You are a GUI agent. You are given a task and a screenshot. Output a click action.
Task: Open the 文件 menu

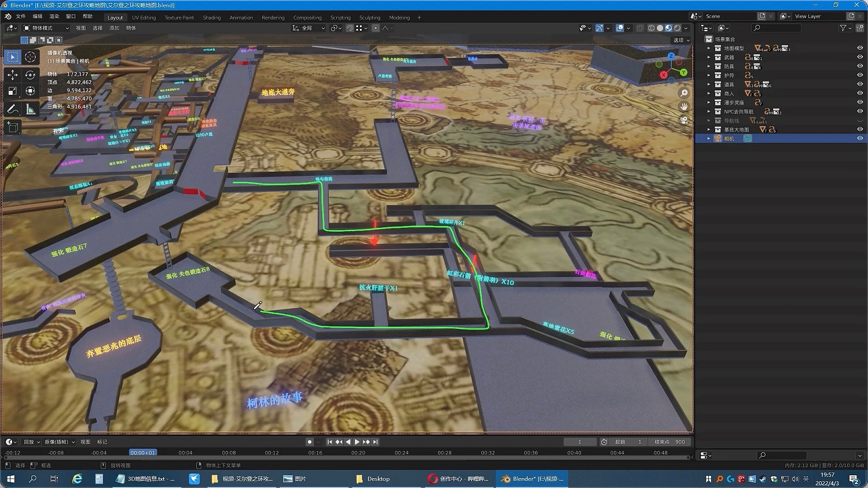[21, 16]
